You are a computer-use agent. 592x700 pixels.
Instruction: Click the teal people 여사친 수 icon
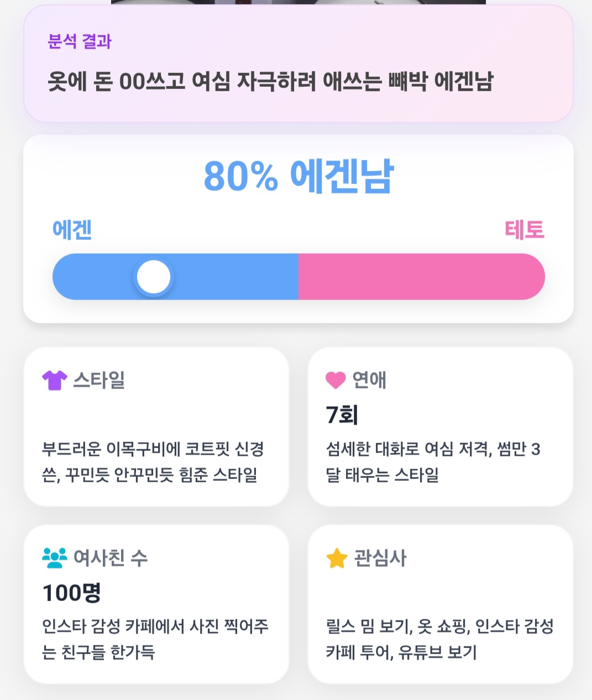(54, 558)
